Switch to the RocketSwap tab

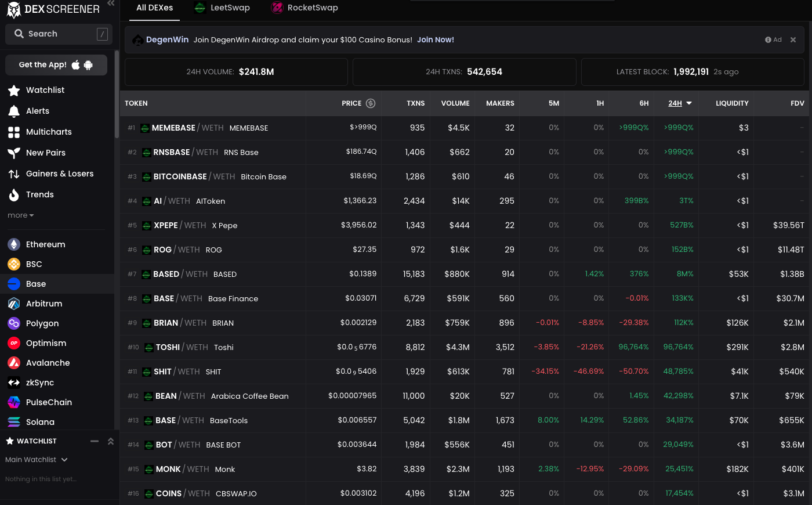(x=304, y=8)
